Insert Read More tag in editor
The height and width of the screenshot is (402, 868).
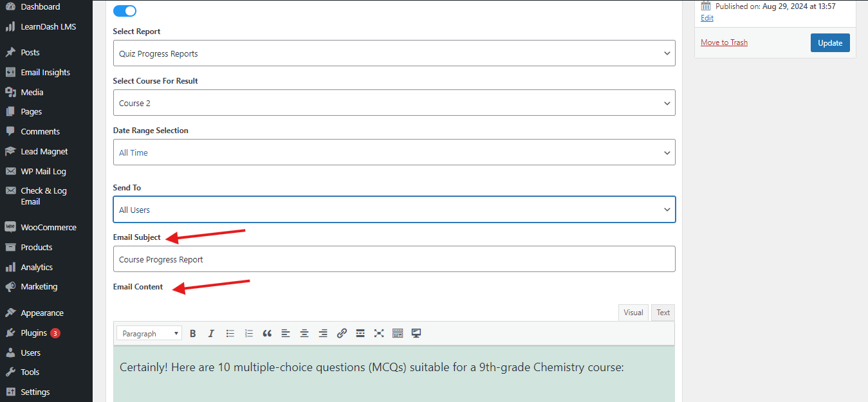pos(360,333)
